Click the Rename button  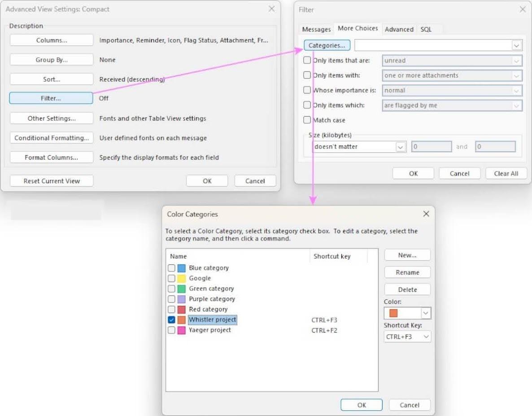tap(407, 272)
